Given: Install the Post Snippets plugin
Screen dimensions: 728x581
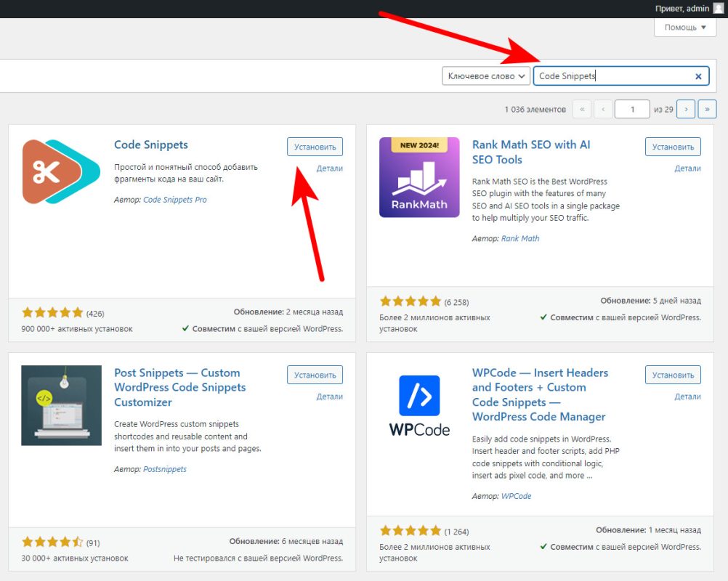Looking at the screenshot, I should coord(315,375).
